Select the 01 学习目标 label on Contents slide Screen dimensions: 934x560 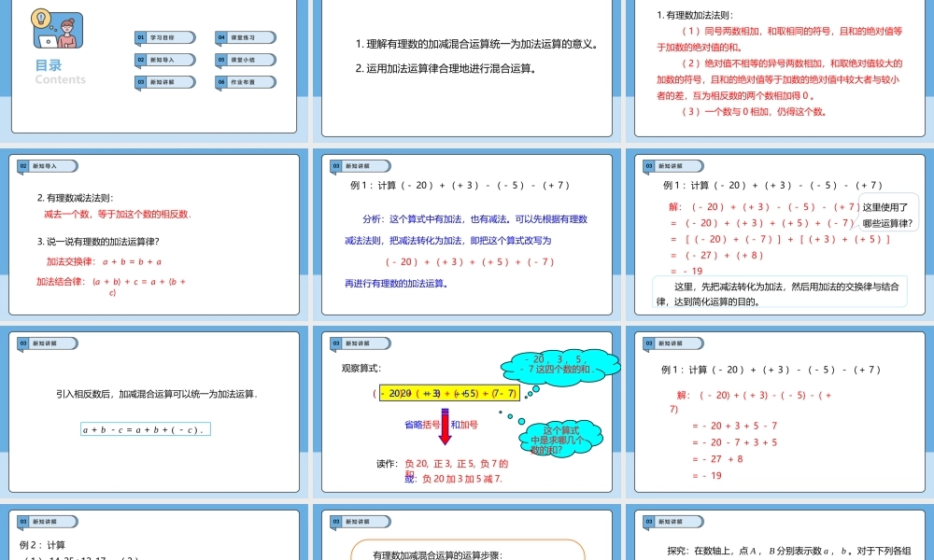pyautogui.click(x=165, y=37)
